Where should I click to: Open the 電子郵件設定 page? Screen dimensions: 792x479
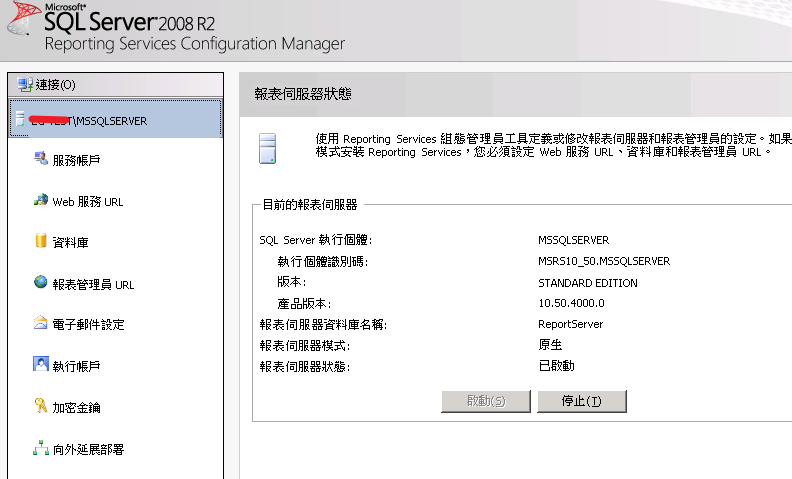(x=88, y=324)
